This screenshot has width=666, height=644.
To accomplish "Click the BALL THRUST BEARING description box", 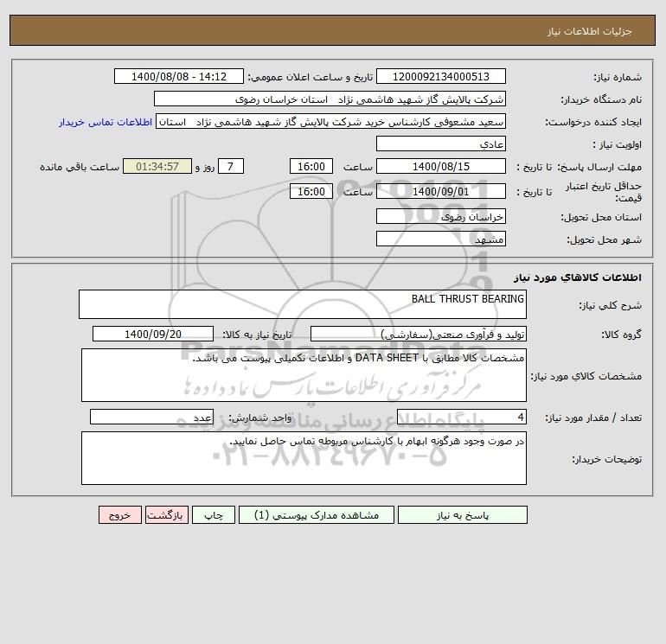I will [x=303, y=304].
